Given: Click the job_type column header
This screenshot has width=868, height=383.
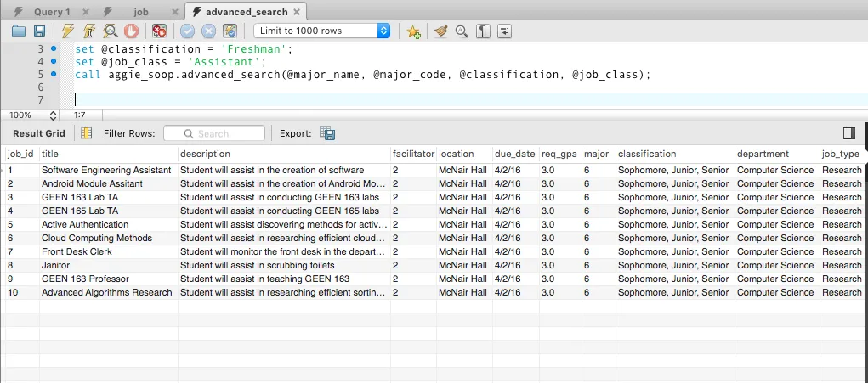Looking at the screenshot, I should coord(841,155).
